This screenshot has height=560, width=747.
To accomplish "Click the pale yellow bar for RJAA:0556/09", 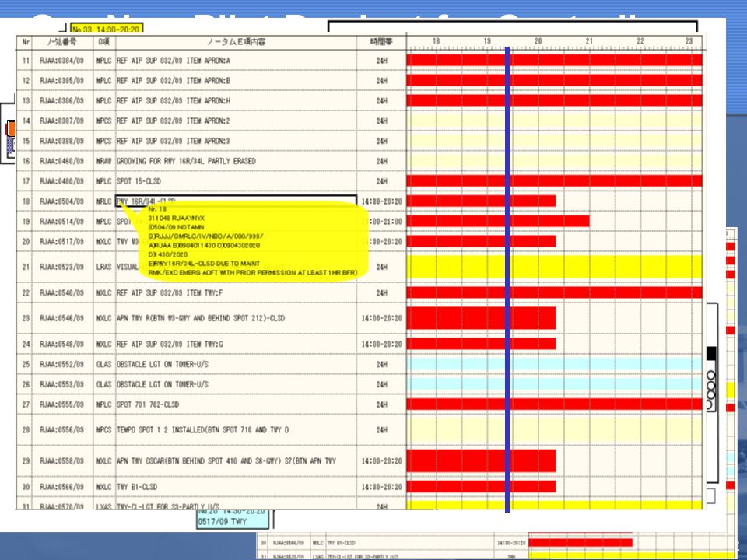I will (x=555, y=429).
